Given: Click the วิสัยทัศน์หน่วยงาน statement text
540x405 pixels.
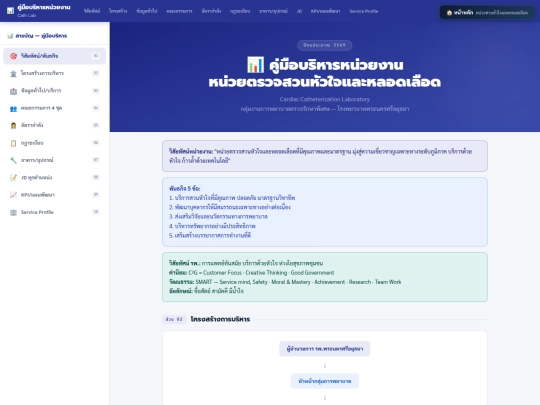Looking at the screenshot, I should (321, 156).
